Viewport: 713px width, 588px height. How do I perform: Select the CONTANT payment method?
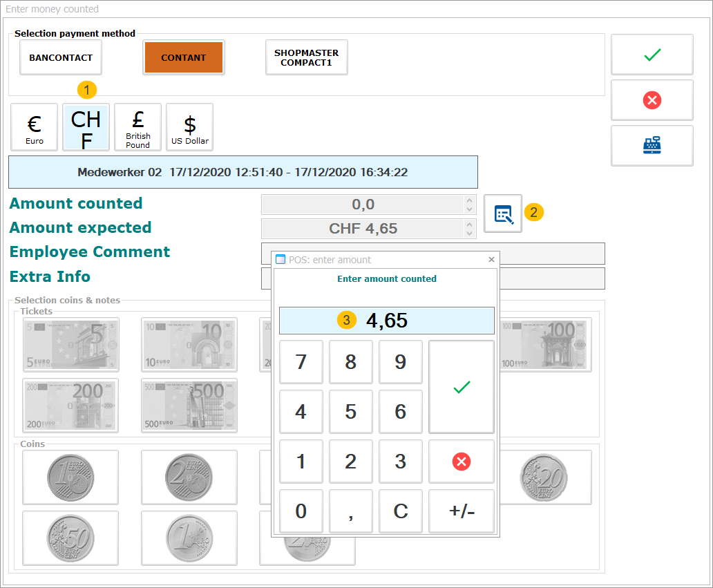pyautogui.click(x=183, y=57)
